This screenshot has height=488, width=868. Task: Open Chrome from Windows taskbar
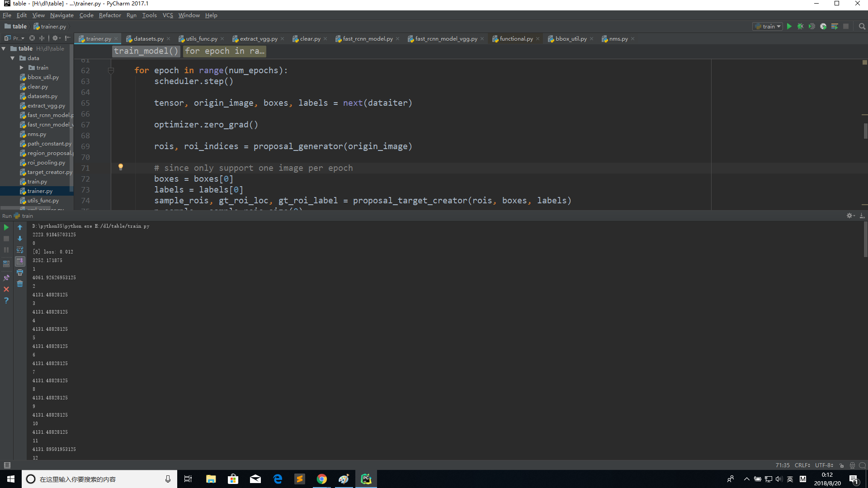point(322,479)
